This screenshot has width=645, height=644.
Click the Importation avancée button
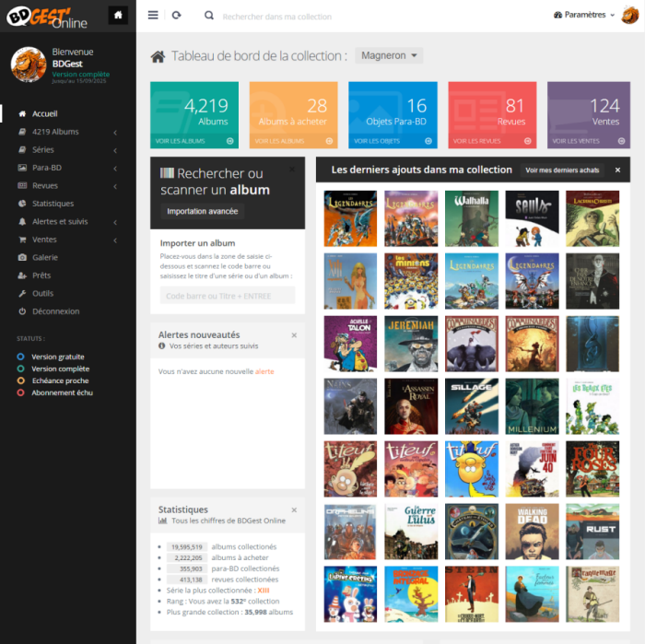[203, 211]
